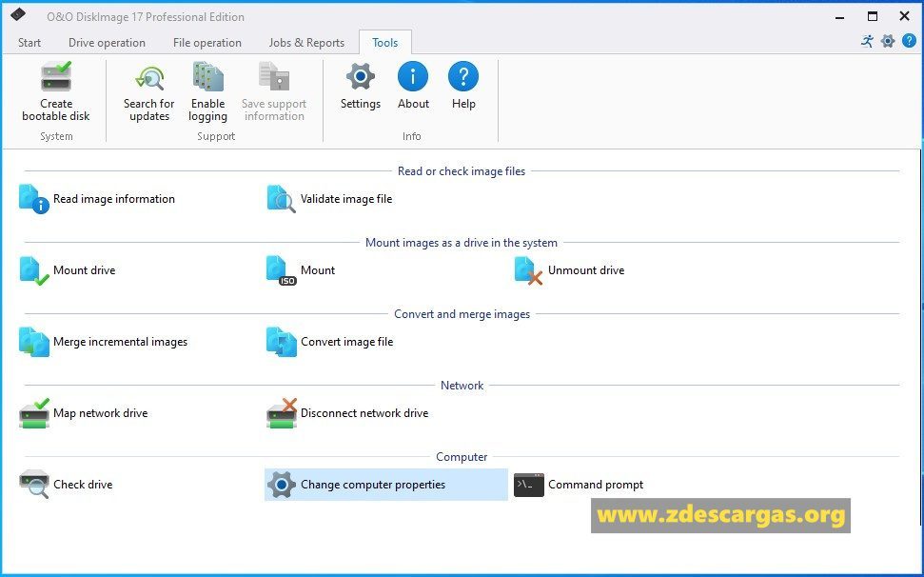Screen dimensions: 924x577
Task: Click the Command prompt terminal icon
Action: coord(528,485)
